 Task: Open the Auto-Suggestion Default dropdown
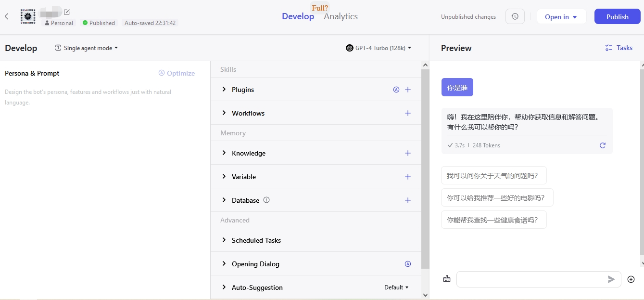(x=396, y=287)
